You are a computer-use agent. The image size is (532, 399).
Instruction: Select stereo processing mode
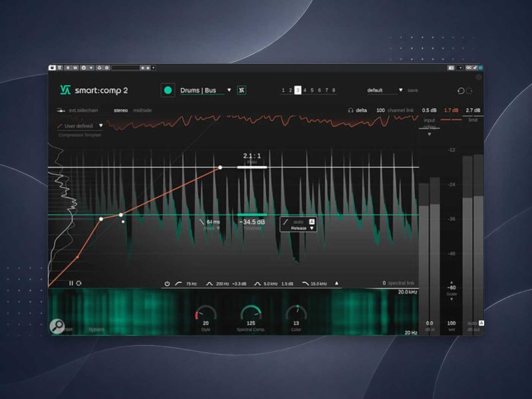[121, 110]
